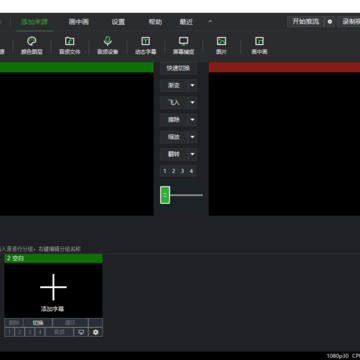Open the 设置 menu tab
Screen dimensions: 360x360
pos(118,22)
